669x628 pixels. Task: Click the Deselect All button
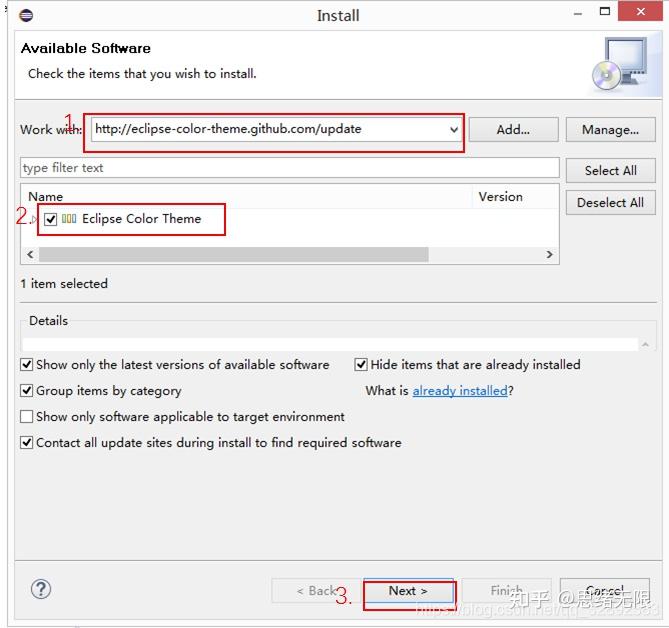pyautogui.click(x=611, y=203)
